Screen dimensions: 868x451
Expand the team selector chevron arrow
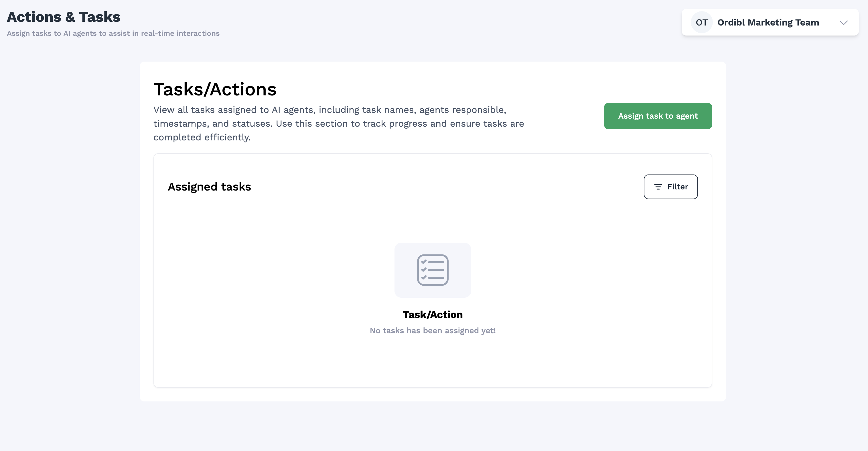coord(843,23)
